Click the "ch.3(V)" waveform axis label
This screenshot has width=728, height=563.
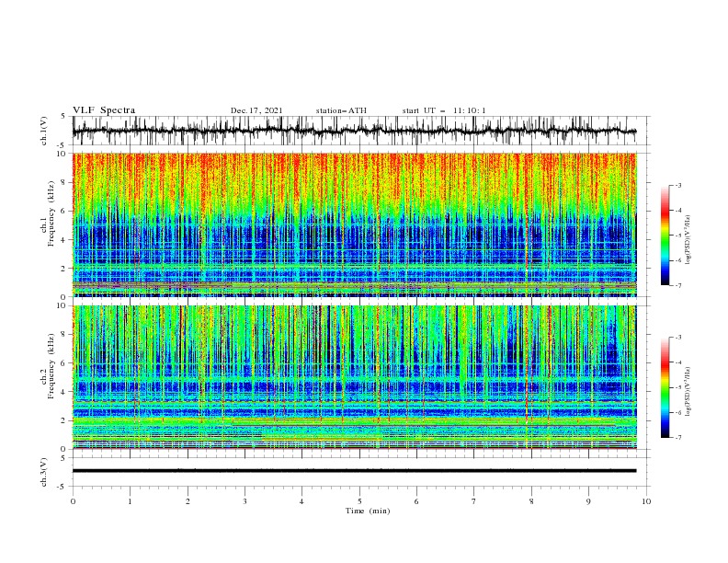(43, 472)
